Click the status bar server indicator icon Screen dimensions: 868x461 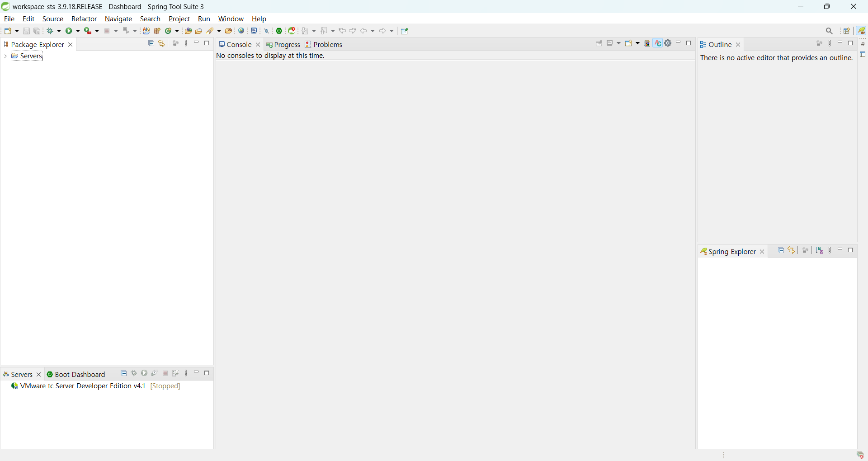coord(860,455)
